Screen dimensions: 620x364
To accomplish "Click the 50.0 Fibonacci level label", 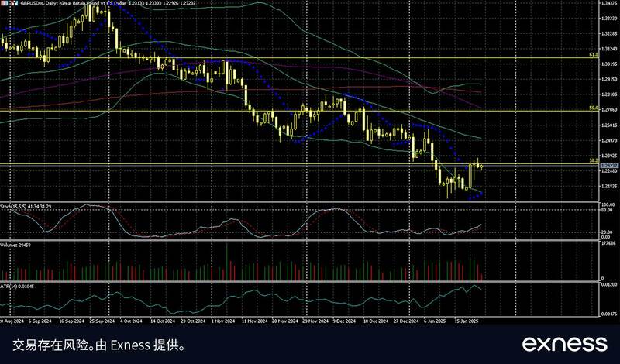I will tap(592, 108).
